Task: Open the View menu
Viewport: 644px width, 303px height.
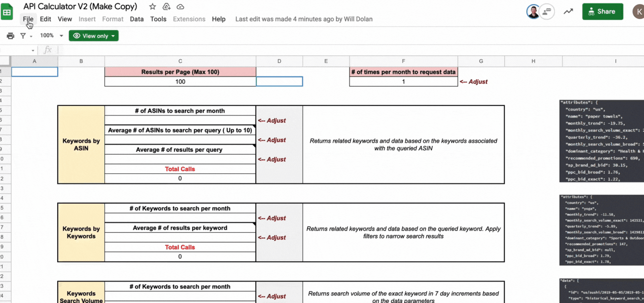Action: (x=65, y=19)
